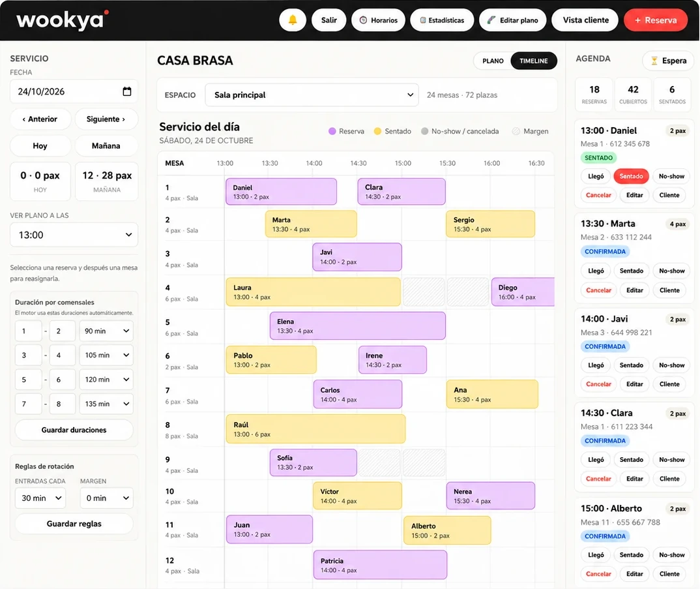The width and height of the screenshot is (700, 589).
Task: Go to the Anterior date
Action: tap(40, 119)
